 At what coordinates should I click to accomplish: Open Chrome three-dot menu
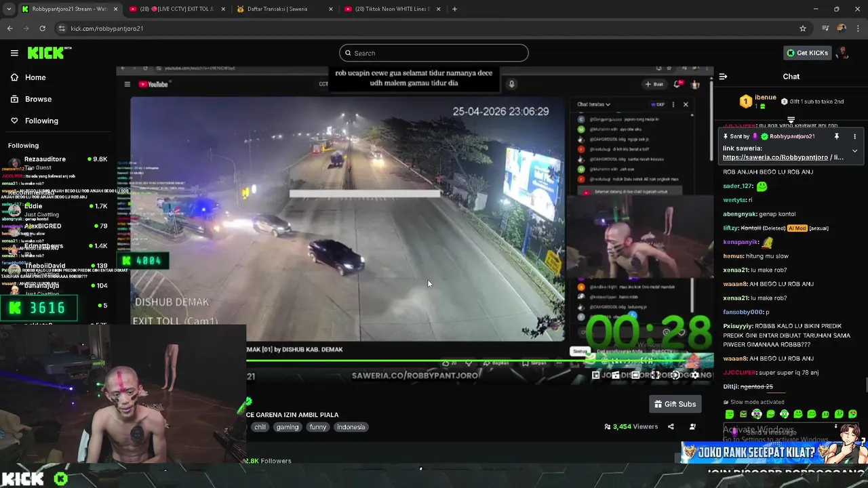858,28
